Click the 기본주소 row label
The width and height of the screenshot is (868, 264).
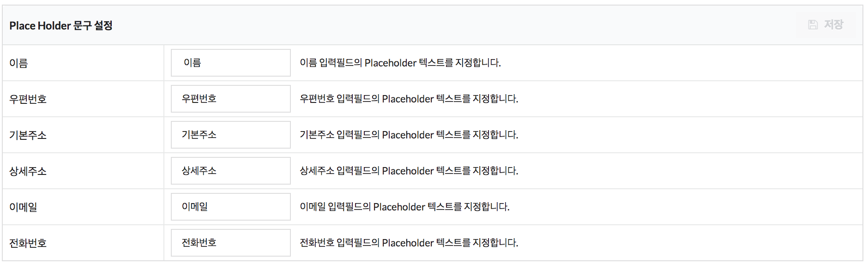(x=28, y=135)
